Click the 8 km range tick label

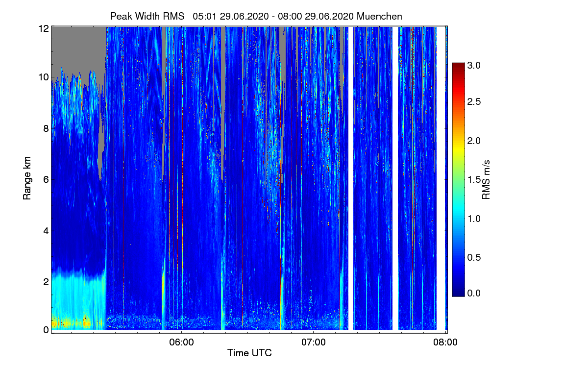[x=46, y=128]
